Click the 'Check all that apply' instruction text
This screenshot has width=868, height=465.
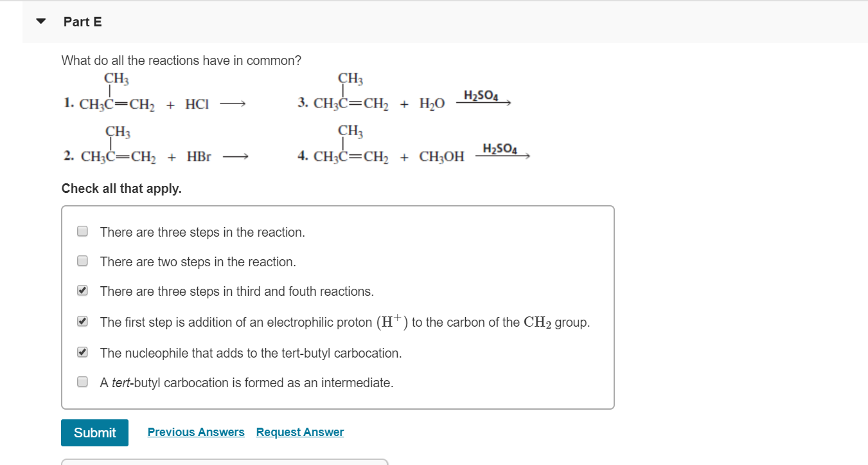coord(121,188)
